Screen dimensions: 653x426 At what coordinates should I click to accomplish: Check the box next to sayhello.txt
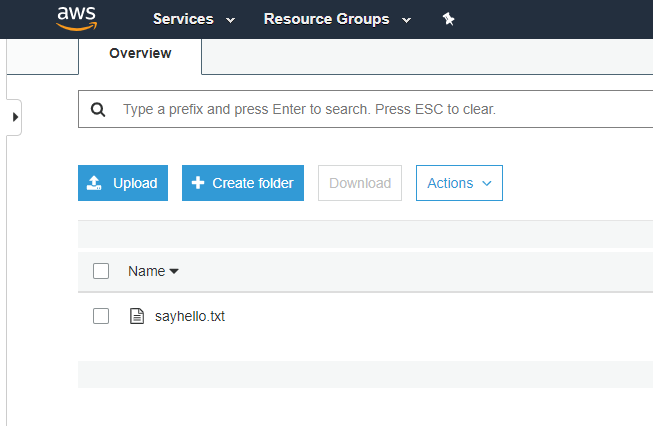pos(101,316)
